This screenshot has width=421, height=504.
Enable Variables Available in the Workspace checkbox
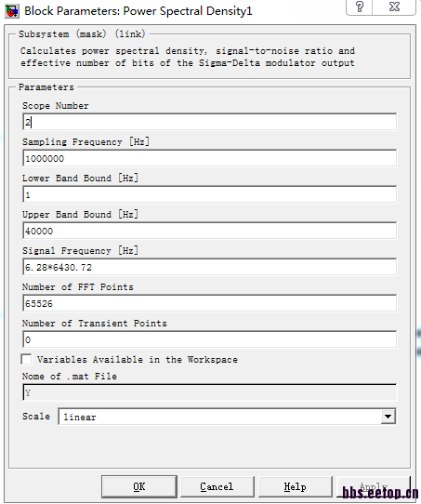coord(26,359)
